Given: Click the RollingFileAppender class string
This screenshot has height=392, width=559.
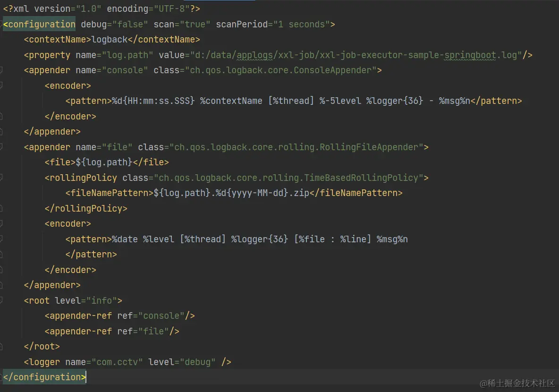Looking at the screenshot, I should (x=296, y=147).
